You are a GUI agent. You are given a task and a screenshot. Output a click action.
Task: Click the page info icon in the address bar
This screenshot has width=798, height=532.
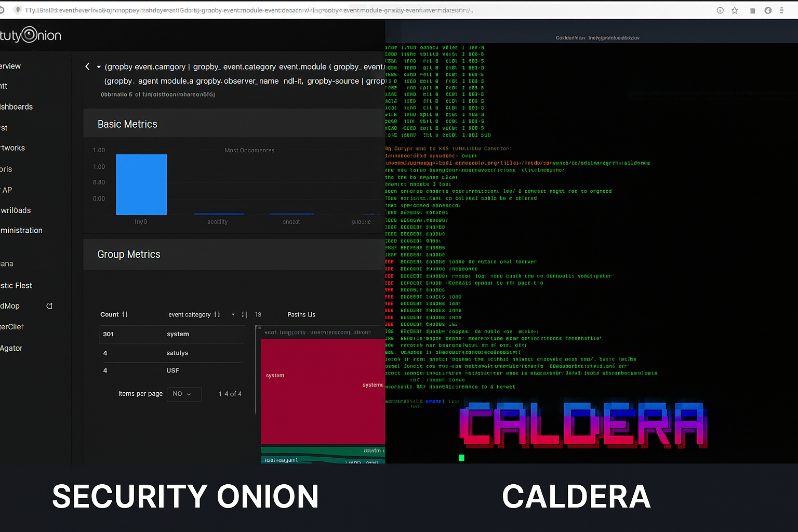click(720, 10)
